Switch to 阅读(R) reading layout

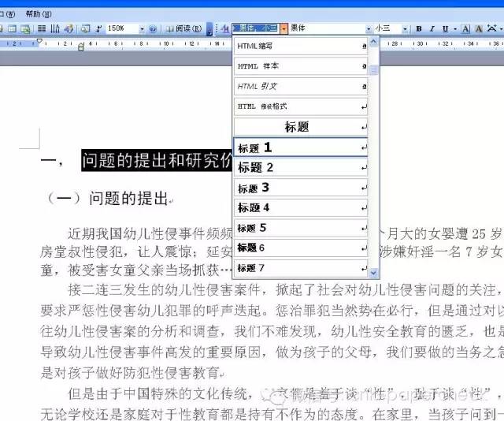coord(184,28)
